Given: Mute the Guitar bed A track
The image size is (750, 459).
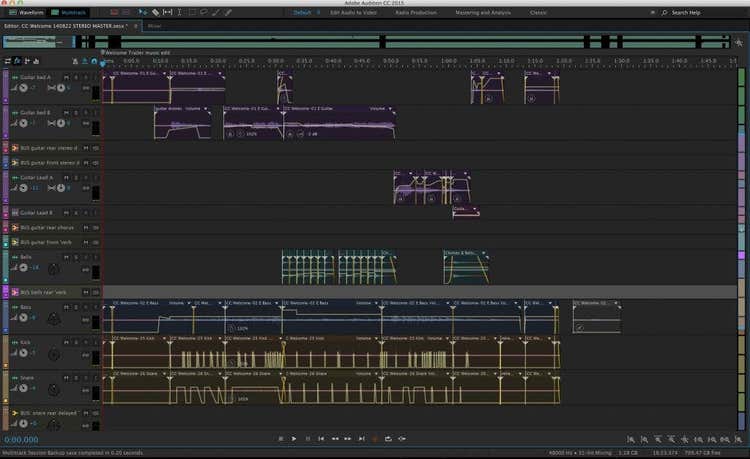Looking at the screenshot, I should pyautogui.click(x=66, y=76).
